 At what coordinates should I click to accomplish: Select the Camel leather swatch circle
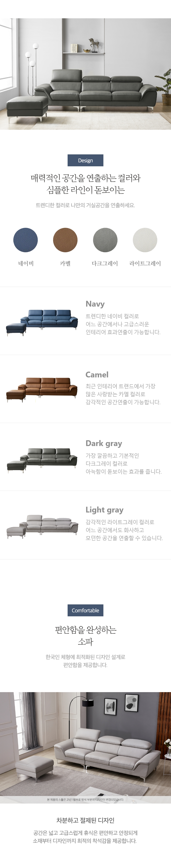(65, 240)
